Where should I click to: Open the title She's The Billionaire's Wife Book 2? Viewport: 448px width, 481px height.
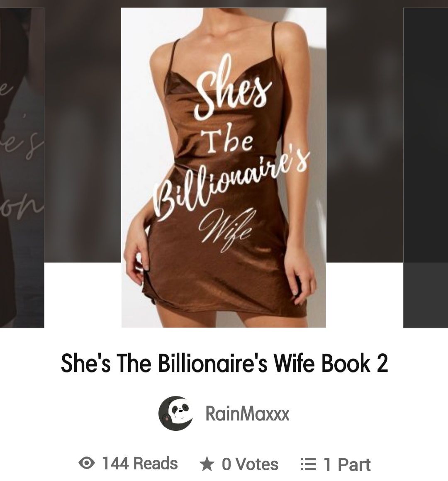click(224, 363)
